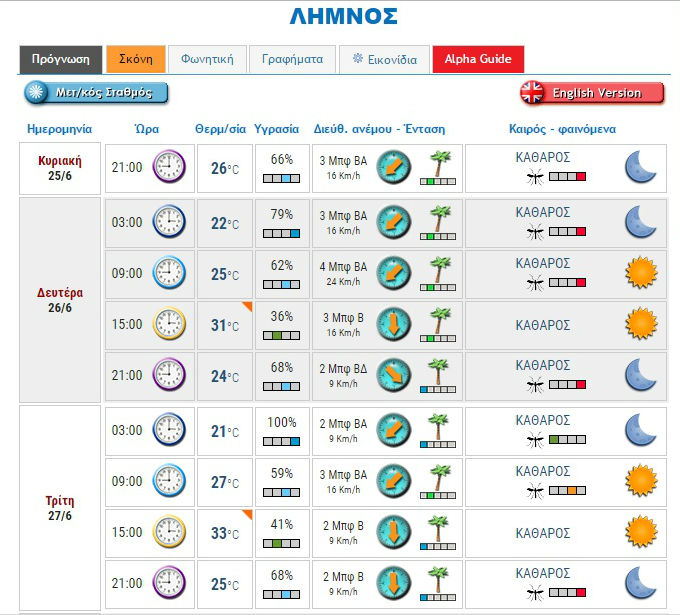Click palm tree icon in Δευτέρα 09:00 row
The width and height of the screenshot is (680, 615).
pos(440,269)
